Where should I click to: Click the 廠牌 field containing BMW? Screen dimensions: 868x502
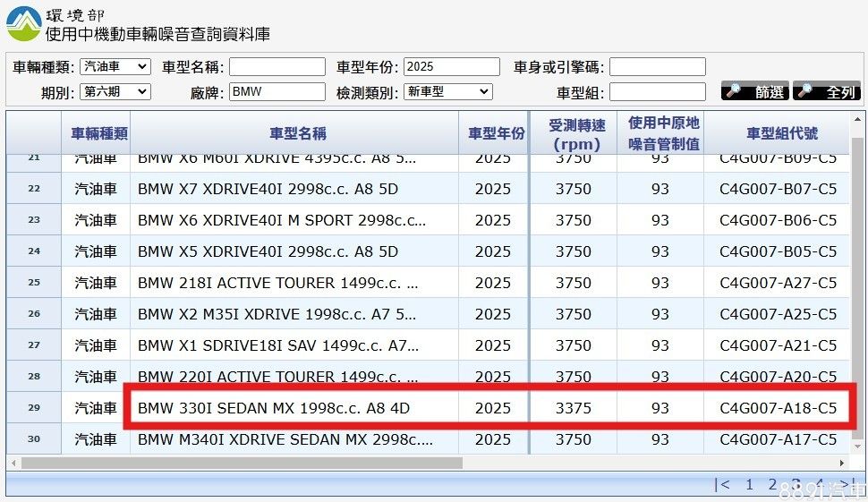277,91
